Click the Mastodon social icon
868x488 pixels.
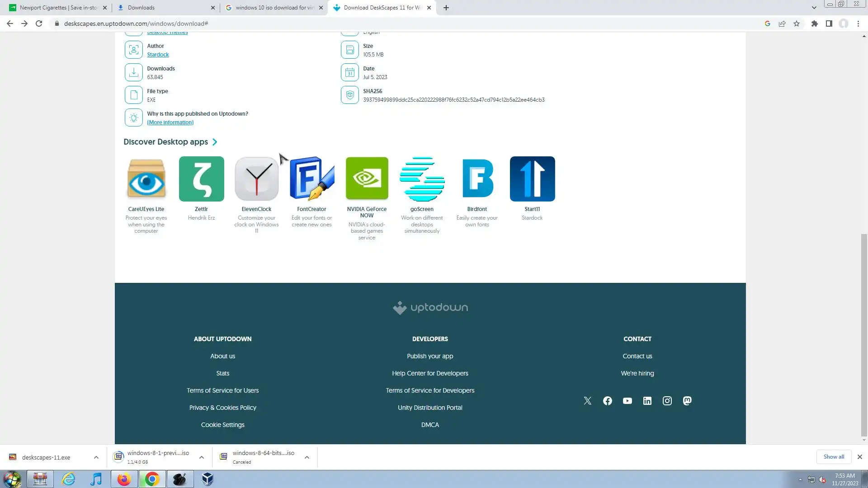687,401
